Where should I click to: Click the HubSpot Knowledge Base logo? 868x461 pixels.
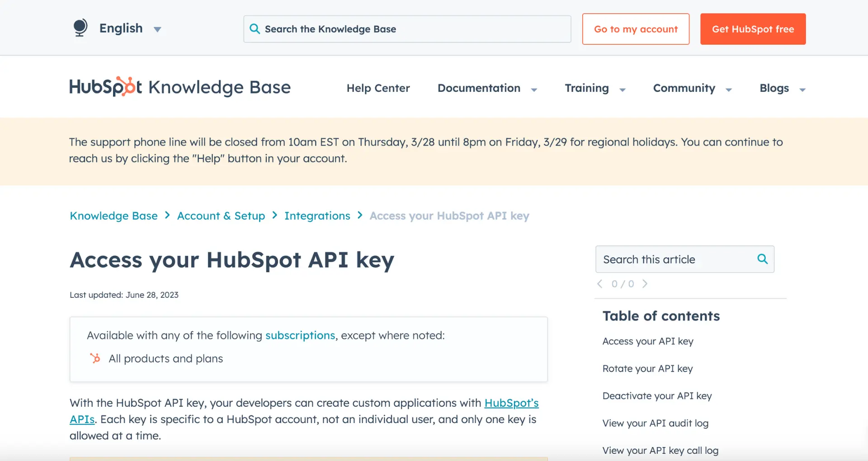click(x=180, y=87)
